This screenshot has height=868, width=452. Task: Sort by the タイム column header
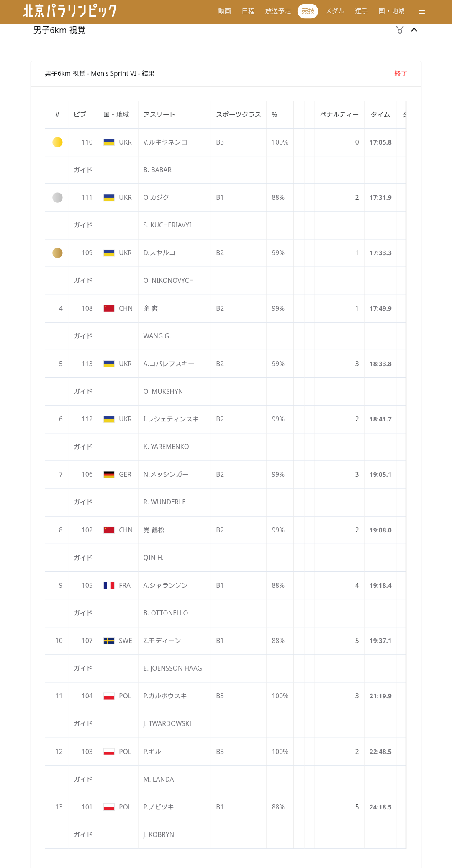click(x=380, y=115)
